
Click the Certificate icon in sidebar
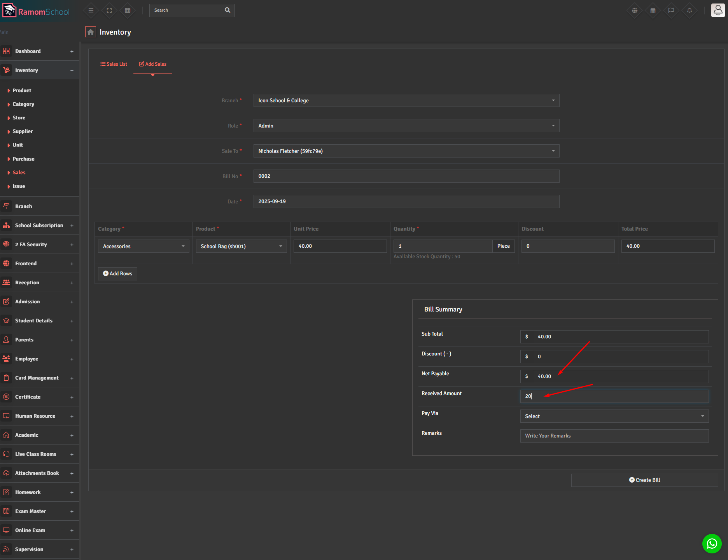(x=6, y=397)
